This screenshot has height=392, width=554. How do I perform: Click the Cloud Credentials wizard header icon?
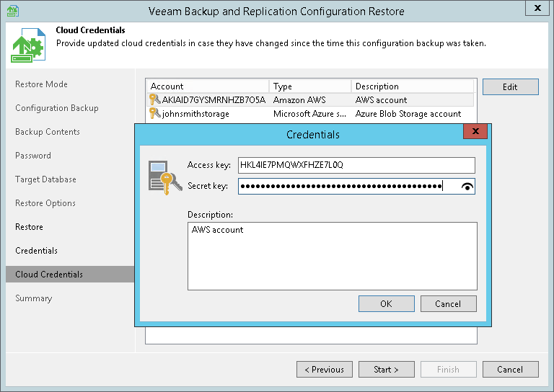click(x=27, y=45)
